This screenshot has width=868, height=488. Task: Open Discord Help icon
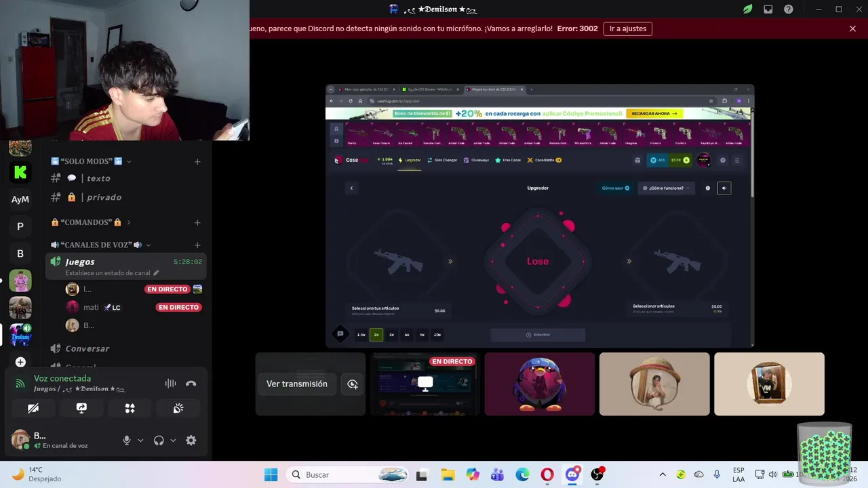(789, 9)
